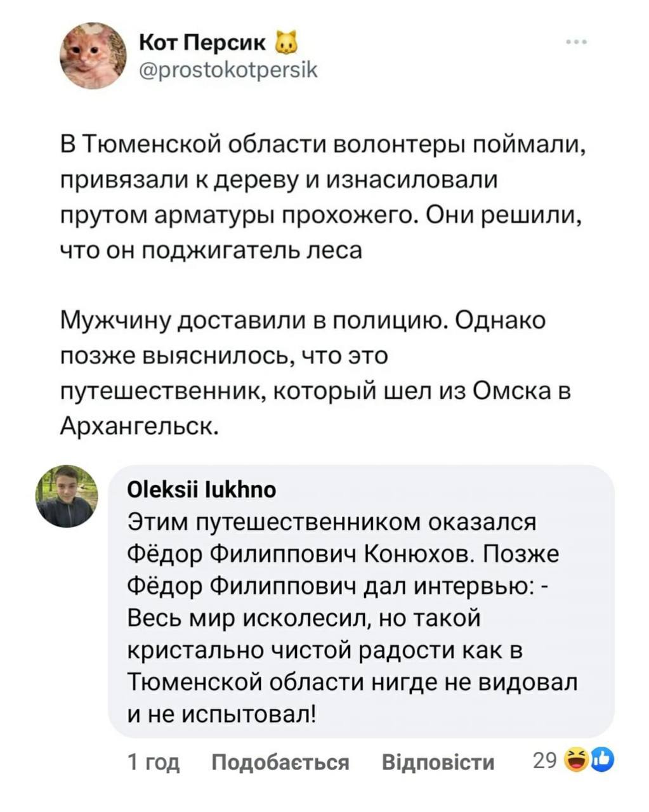Open the 29 reactions count
The height and width of the screenshot is (812, 649).
pos(544,760)
